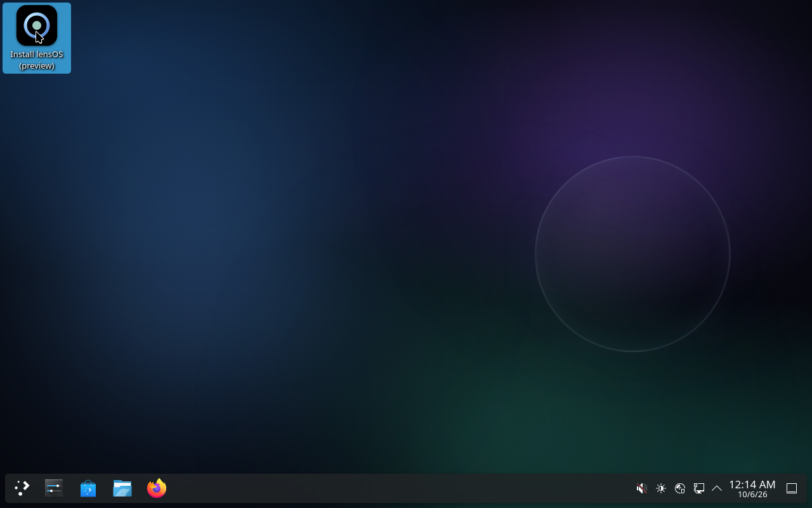Open the calendar from the 12:14 AM clock

(752, 489)
